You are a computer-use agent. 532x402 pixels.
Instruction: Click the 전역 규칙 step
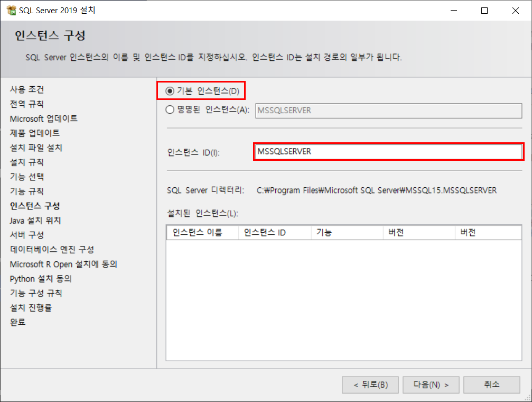click(27, 104)
